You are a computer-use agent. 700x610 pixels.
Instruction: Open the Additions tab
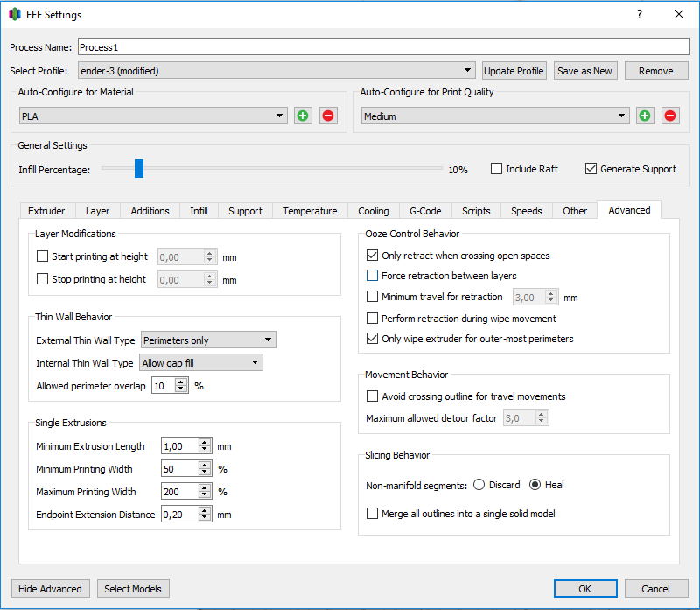tap(150, 211)
